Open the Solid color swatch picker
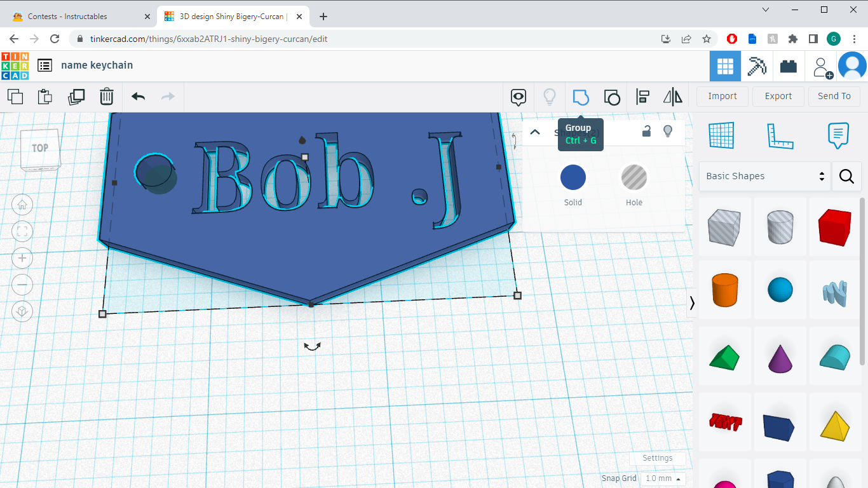Screen dimensions: 868x488 tap(573, 178)
